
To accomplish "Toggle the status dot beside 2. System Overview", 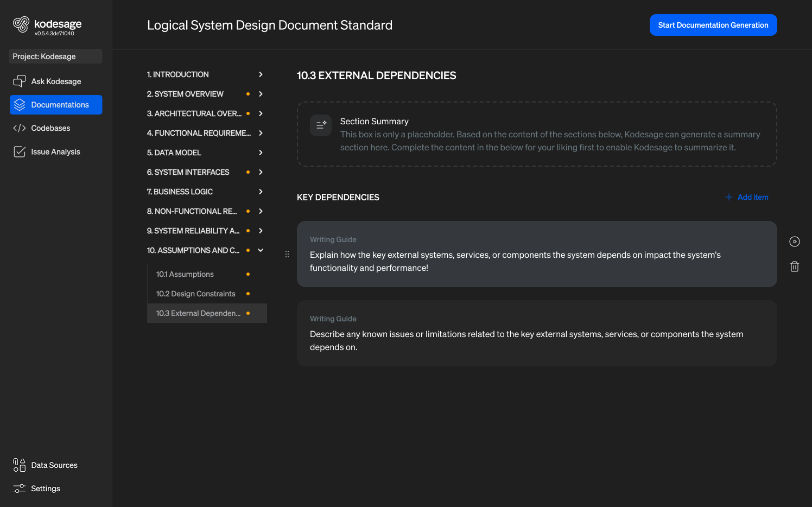I will coord(248,94).
